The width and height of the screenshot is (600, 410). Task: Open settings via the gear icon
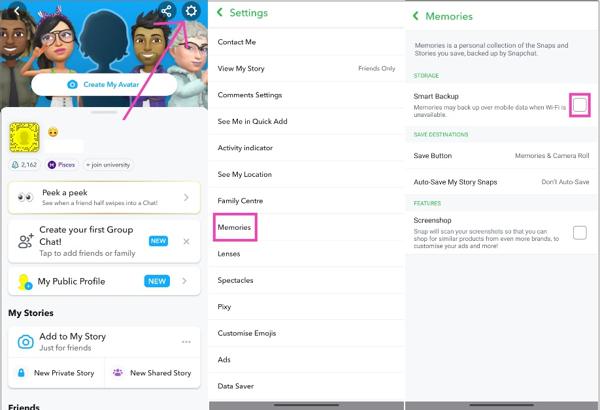coord(191,11)
